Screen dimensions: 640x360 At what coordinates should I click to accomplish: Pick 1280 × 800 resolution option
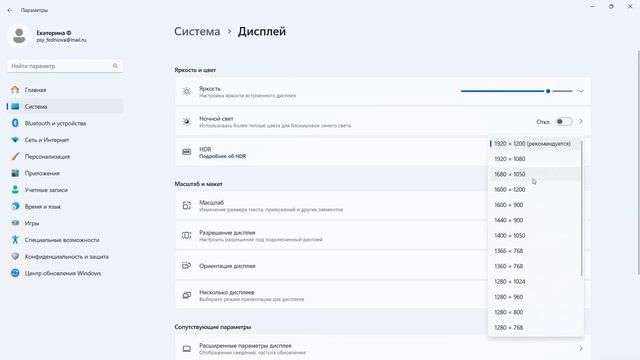click(x=534, y=312)
